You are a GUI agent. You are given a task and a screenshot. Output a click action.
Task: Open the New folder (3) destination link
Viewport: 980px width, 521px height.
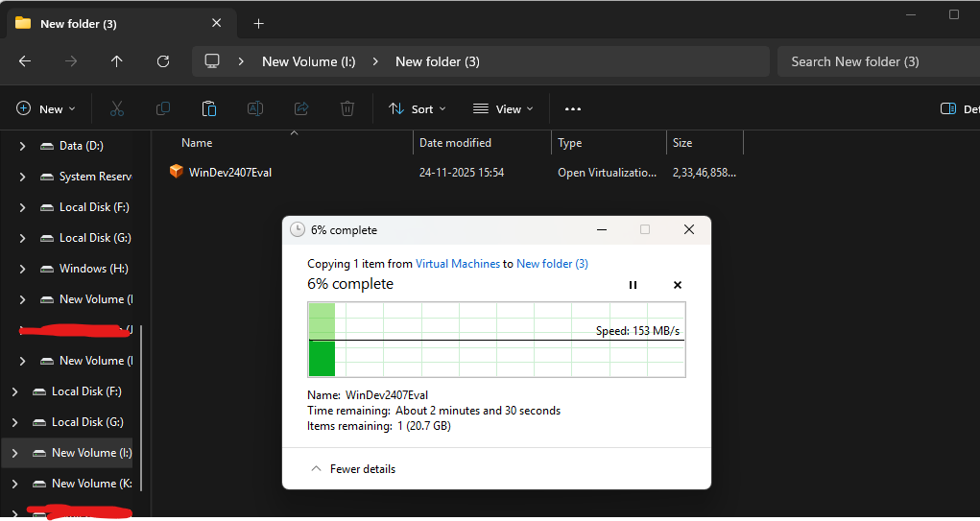(x=552, y=264)
